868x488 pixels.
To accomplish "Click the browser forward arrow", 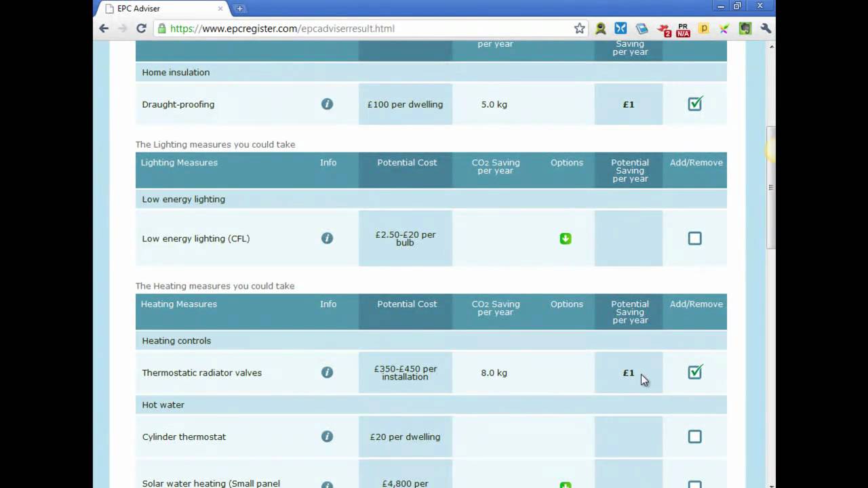I will tap(123, 28).
